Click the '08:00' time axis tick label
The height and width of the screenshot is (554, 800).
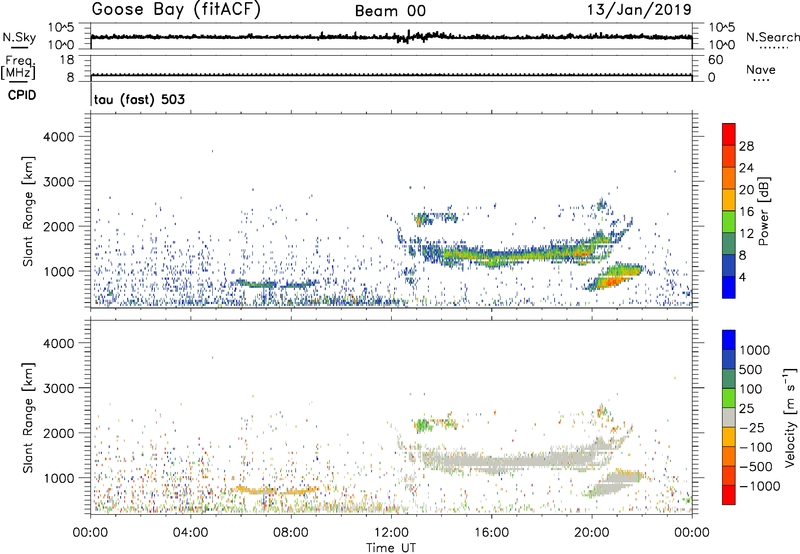tap(291, 533)
